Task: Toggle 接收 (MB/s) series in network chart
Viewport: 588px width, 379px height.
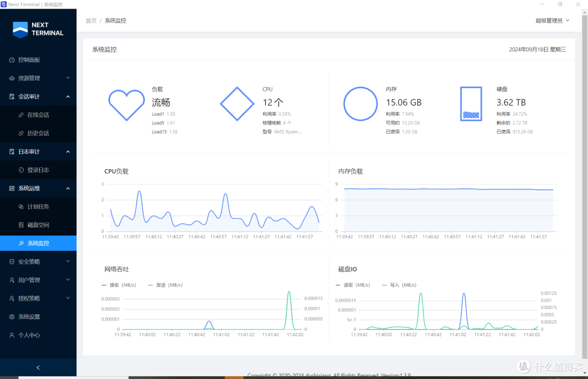Action: coord(119,285)
